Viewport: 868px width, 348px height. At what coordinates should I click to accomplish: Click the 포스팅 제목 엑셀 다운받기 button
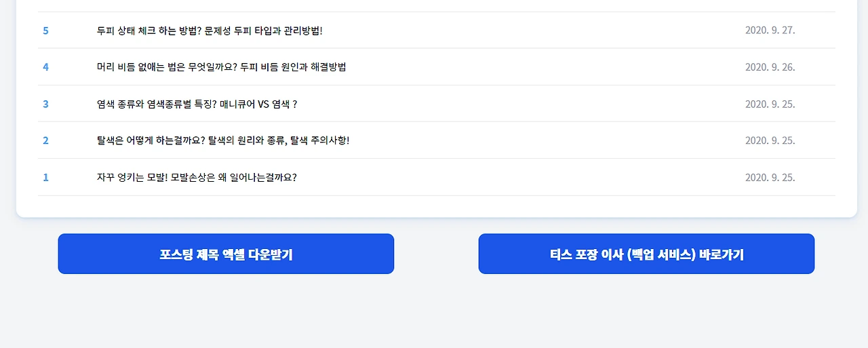[x=226, y=254]
